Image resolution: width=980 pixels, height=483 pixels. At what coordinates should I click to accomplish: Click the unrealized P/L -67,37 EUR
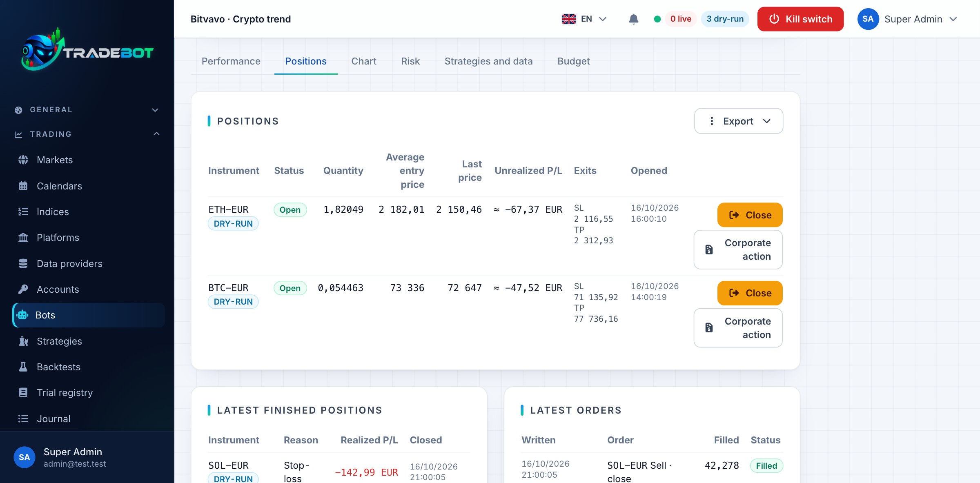(528, 209)
